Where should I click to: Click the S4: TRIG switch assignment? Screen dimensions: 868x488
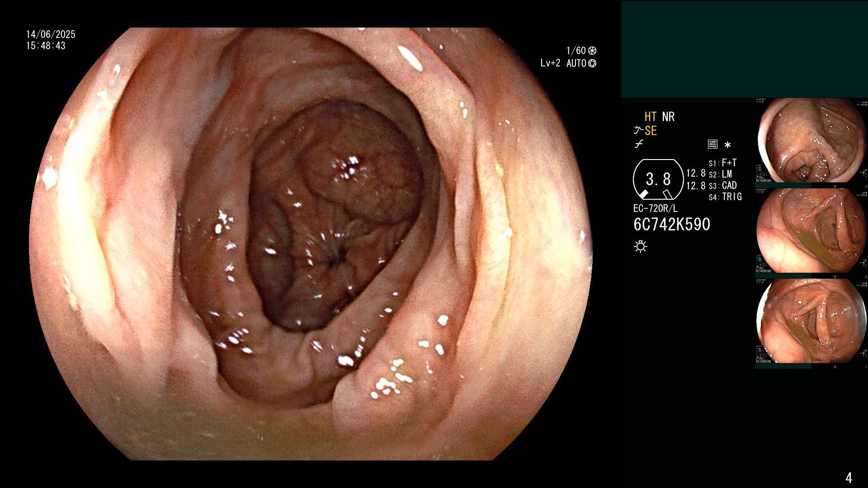coord(726,197)
